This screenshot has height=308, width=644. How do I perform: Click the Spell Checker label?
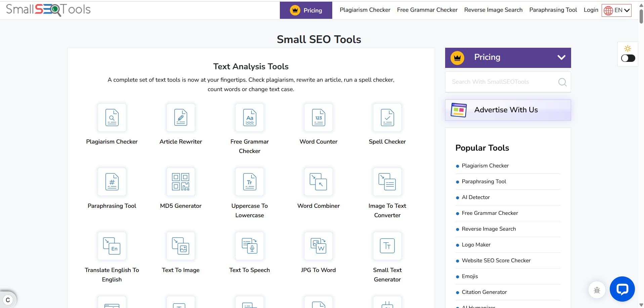[387, 142]
